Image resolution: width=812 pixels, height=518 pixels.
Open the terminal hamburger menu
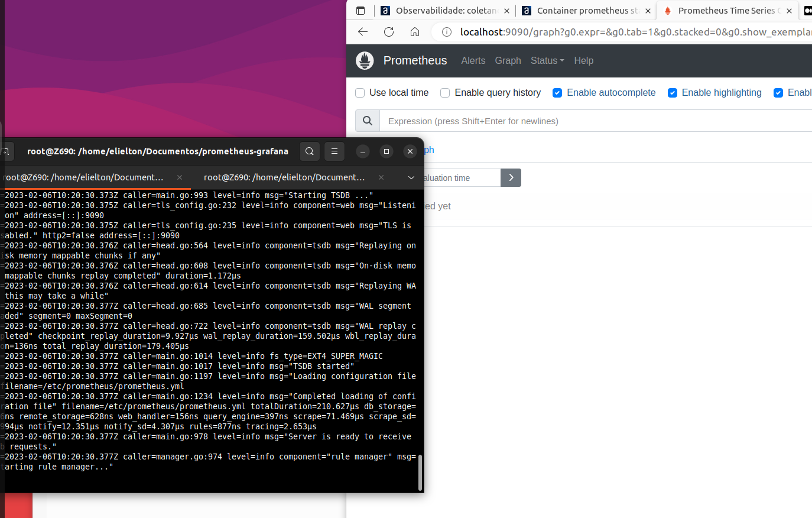pyautogui.click(x=334, y=151)
